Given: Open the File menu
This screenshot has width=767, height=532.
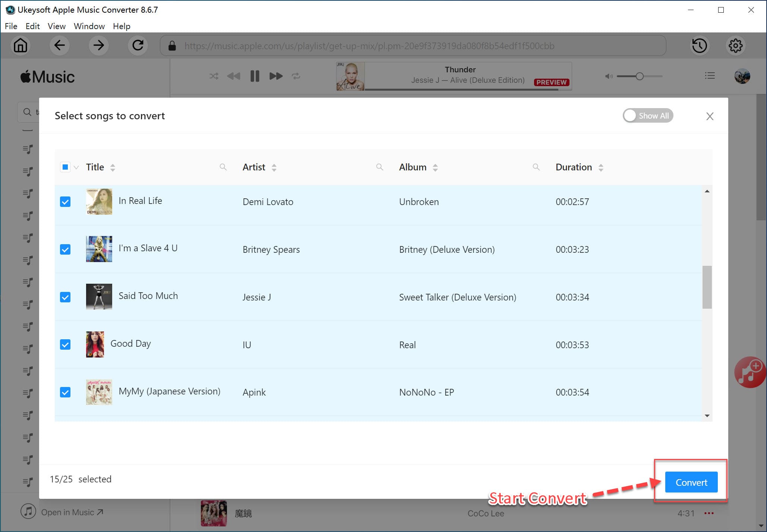Looking at the screenshot, I should coord(11,26).
